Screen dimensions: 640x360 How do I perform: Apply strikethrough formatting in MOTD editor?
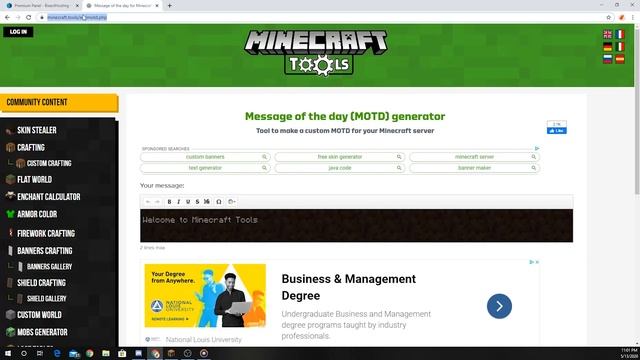[x=197, y=202]
